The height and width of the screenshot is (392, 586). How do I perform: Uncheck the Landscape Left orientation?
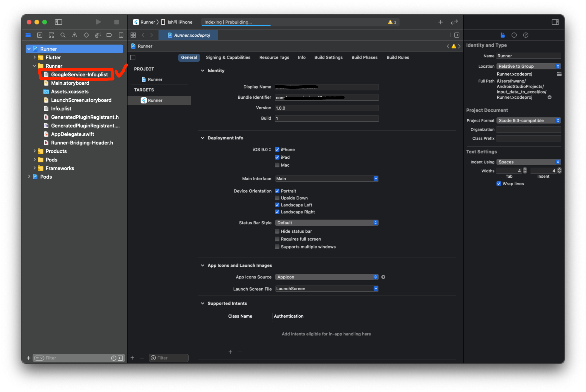pyautogui.click(x=277, y=205)
